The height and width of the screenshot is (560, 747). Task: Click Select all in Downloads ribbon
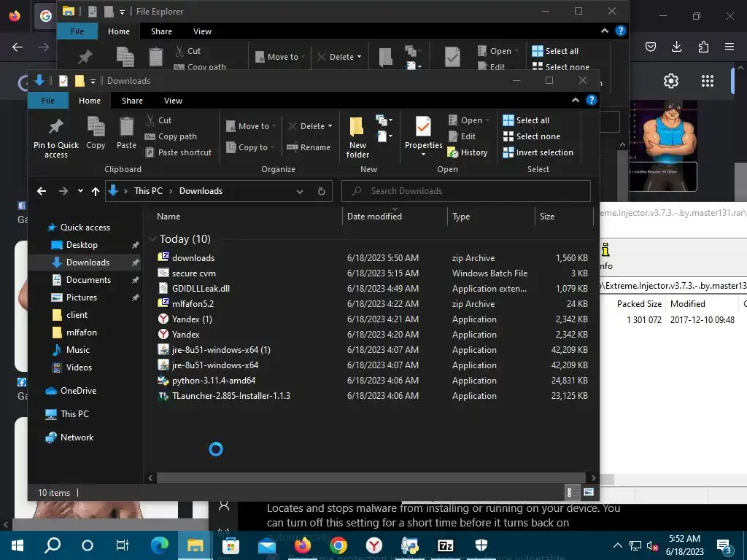[x=527, y=120]
